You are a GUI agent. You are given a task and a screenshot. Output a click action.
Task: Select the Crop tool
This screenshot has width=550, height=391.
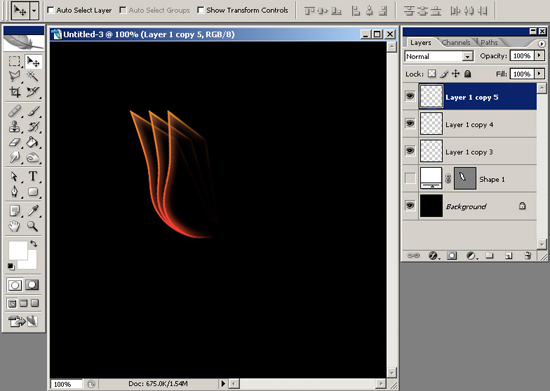pyautogui.click(x=15, y=92)
